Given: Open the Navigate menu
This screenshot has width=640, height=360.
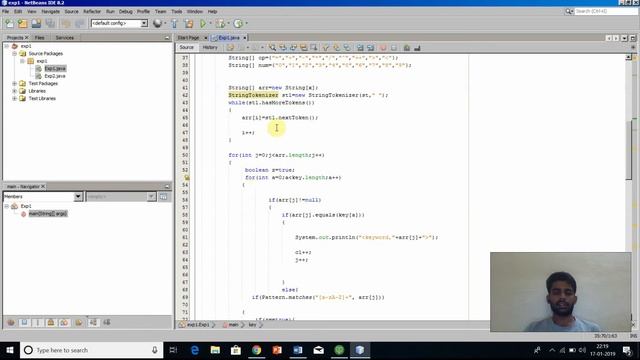Looking at the screenshot, I should [x=50, y=11].
